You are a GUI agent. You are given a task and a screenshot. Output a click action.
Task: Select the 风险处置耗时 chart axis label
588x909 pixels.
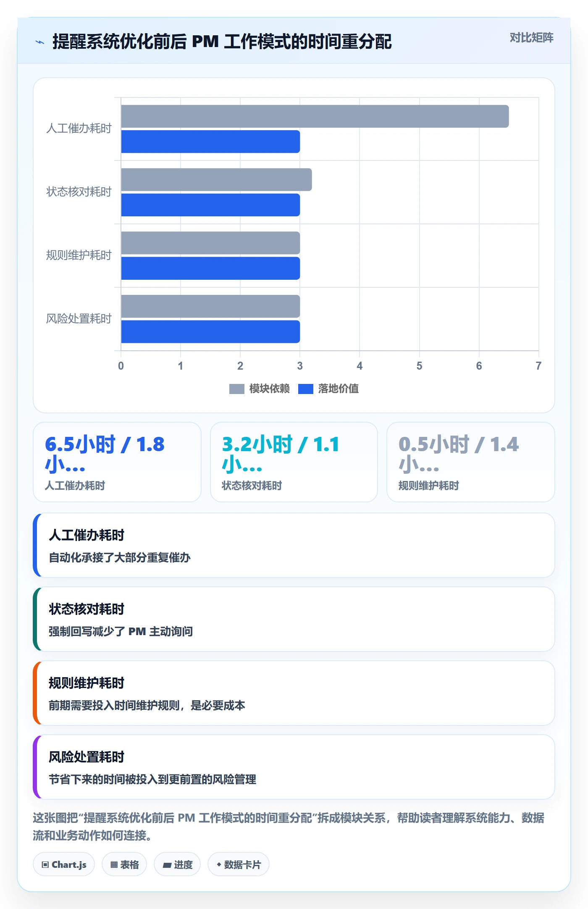[79, 319]
